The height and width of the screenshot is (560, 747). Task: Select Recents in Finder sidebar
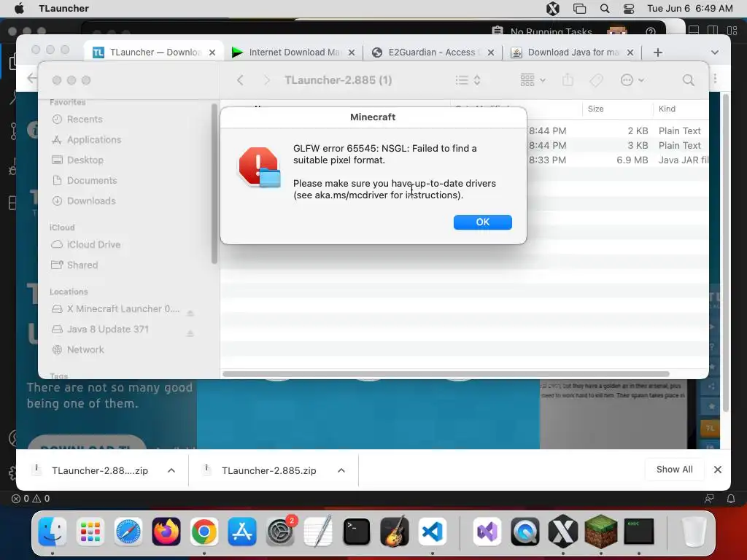[x=85, y=119]
